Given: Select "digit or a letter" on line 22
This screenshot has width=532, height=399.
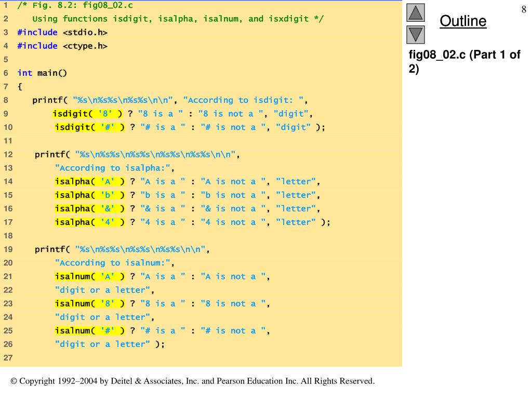Looking at the screenshot, I should coord(102,290).
